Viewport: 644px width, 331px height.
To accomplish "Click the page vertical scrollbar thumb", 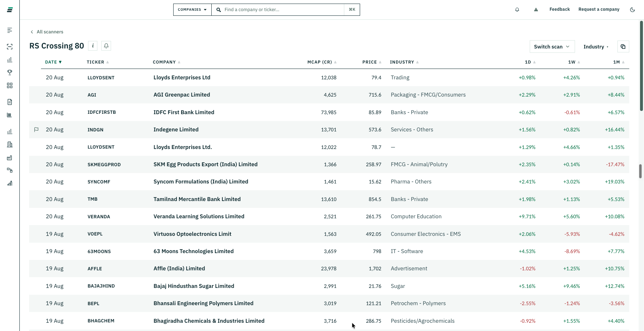I will tap(641, 66).
